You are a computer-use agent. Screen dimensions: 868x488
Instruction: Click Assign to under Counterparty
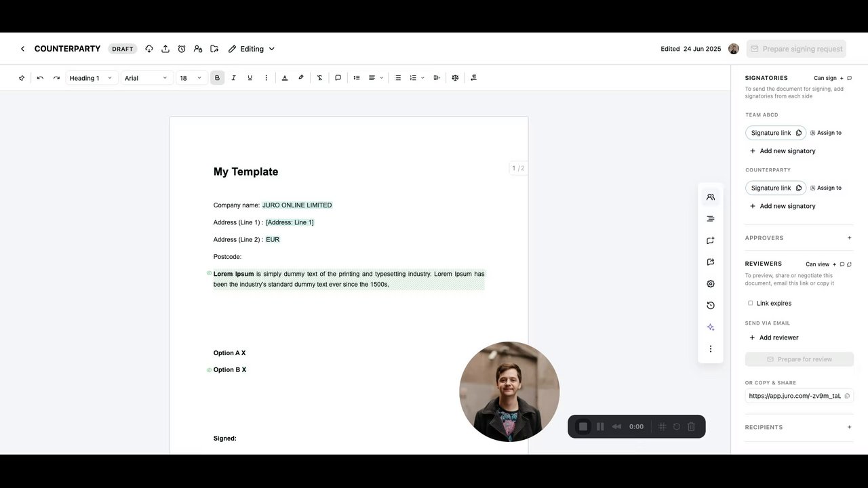(826, 188)
